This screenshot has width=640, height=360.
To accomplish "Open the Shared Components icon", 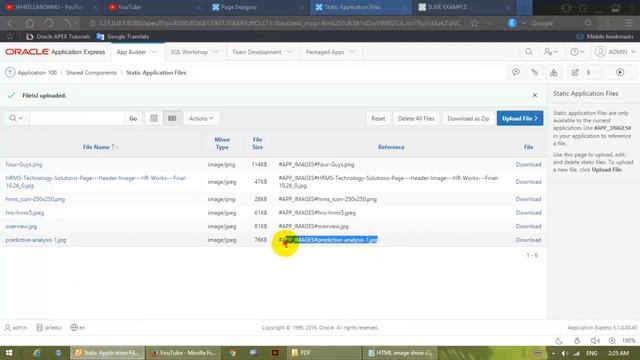I will point(553,72).
